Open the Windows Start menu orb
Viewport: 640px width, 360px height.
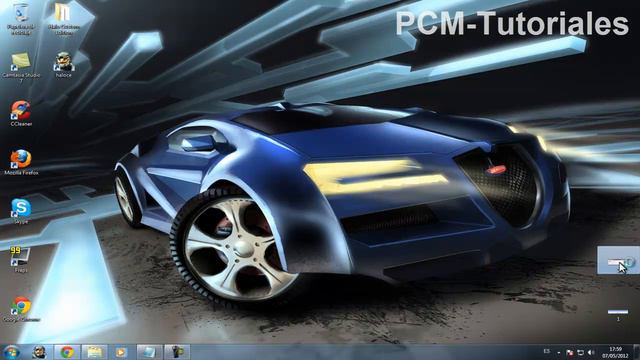pos(11,352)
